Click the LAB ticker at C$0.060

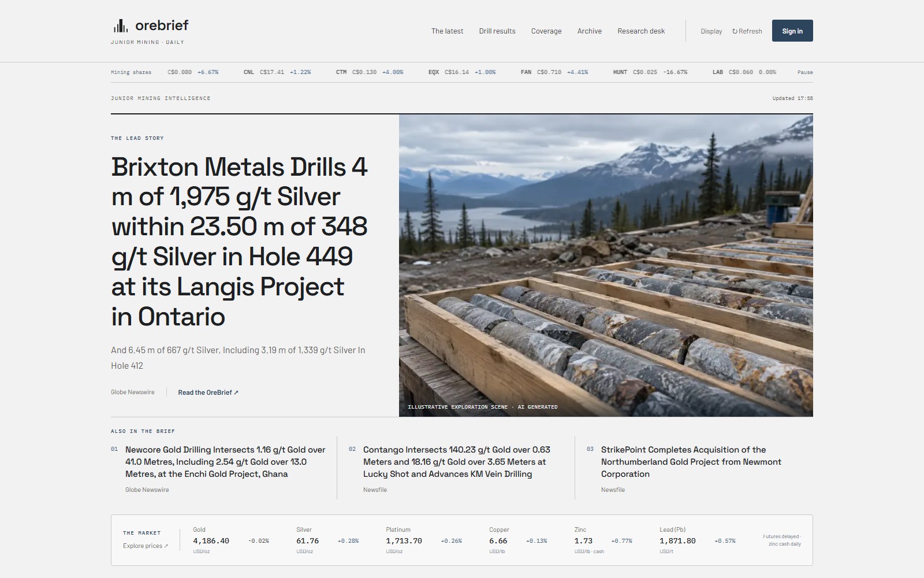click(744, 72)
